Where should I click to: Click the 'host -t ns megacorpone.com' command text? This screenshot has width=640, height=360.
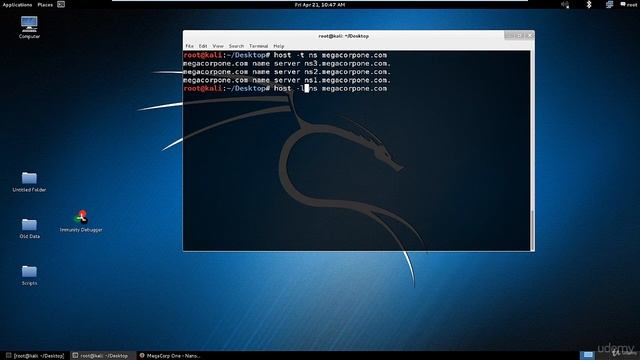[x=330, y=55]
